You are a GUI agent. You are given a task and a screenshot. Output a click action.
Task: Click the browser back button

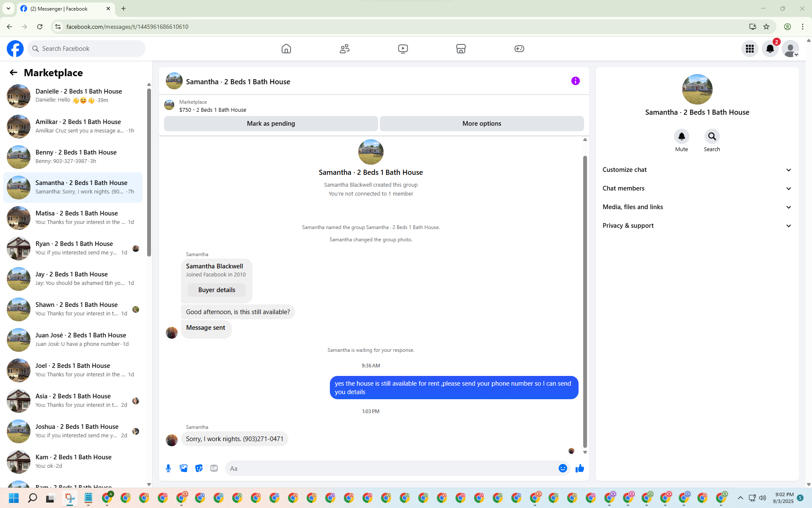tap(9, 27)
